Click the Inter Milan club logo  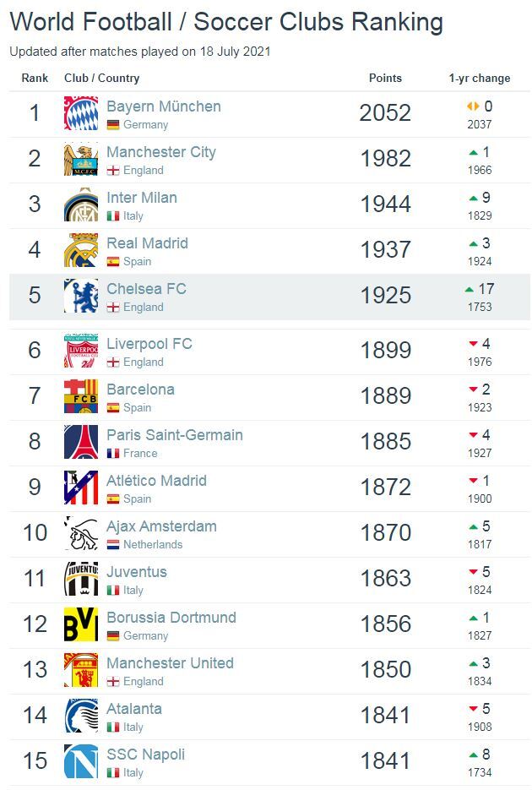[81, 204]
